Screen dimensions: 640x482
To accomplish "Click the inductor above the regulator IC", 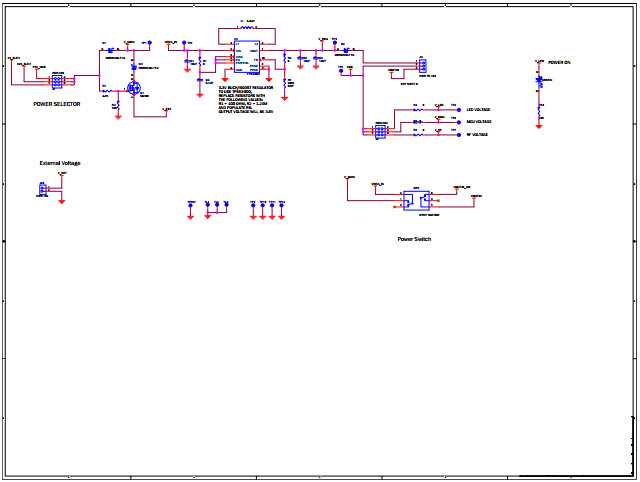I will [x=246, y=27].
